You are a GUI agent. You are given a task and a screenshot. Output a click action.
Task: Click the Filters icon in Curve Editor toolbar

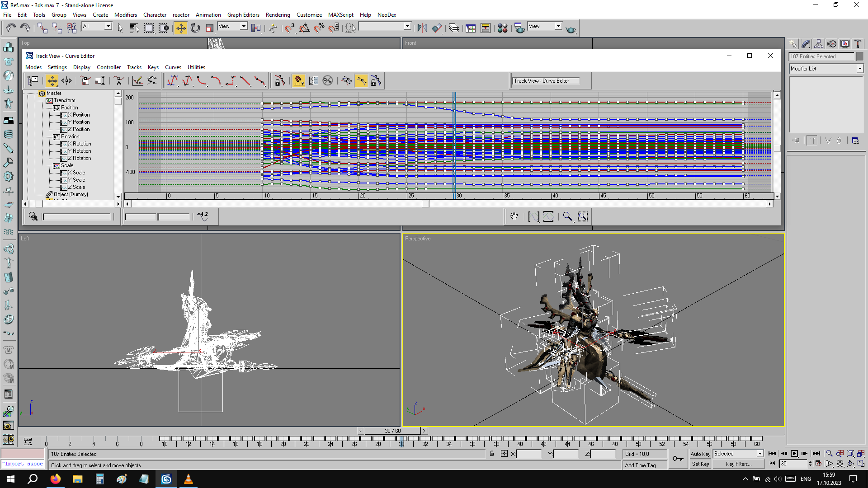[33, 81]
